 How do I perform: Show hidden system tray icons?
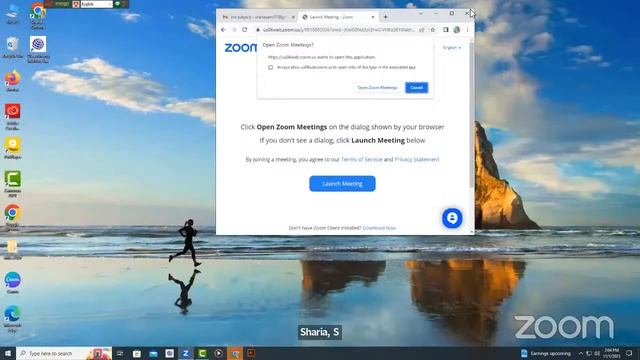click(x=581, y=353)
